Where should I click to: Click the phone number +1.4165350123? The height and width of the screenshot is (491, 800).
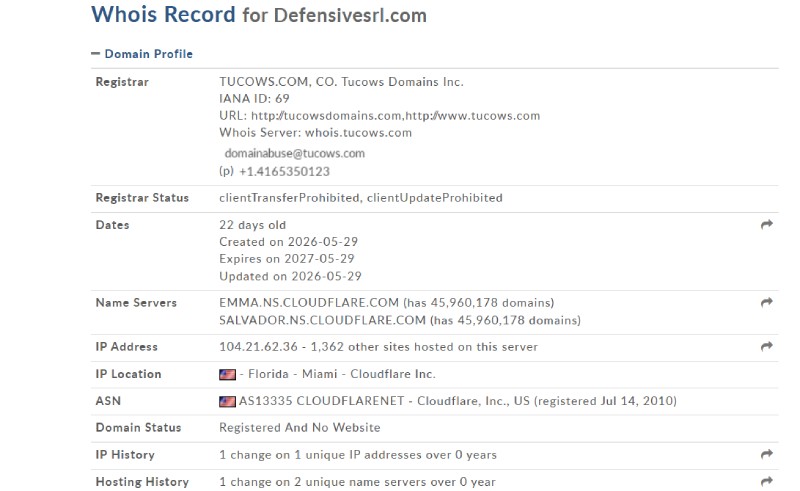284,171
